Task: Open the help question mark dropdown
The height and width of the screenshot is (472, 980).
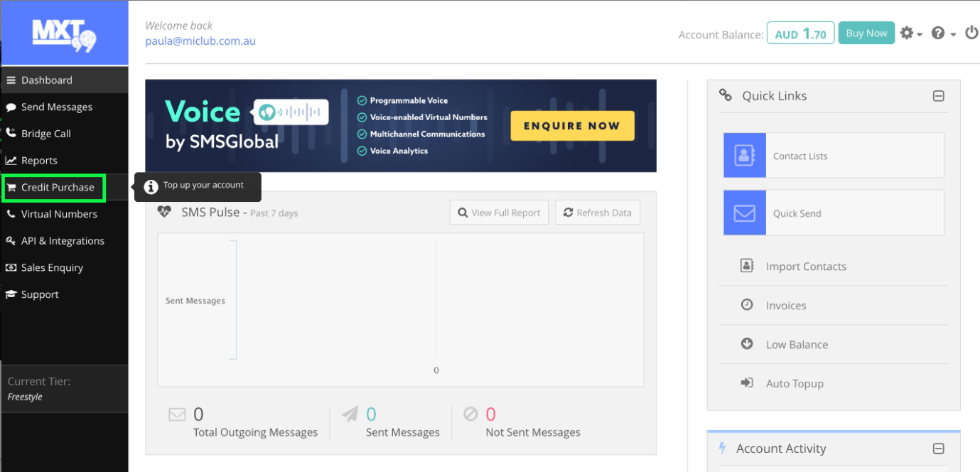Action: tap(943, 33)
